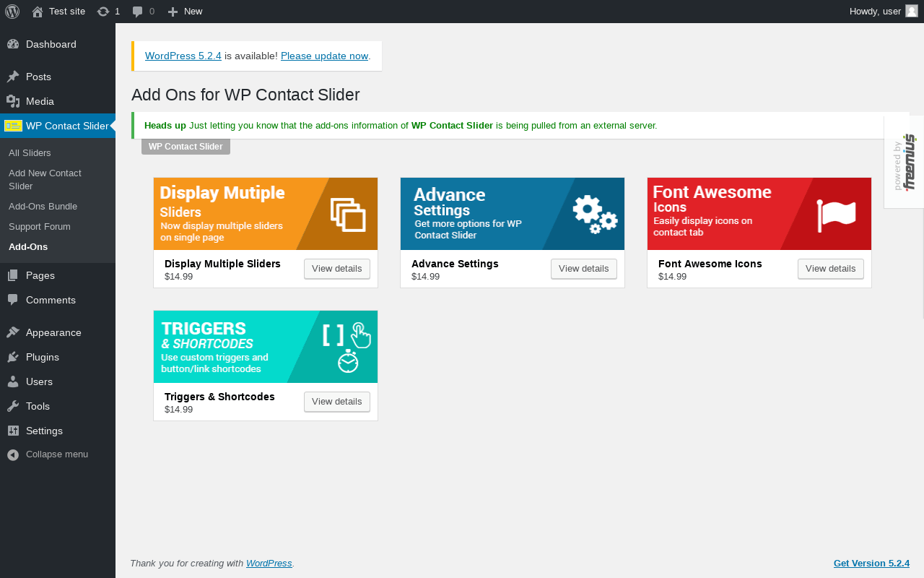Image resolution: width=924 pixels, height=578 pixels.
Task: View details for Display Multiple Sliders
Action: click(x=337, y=269)
